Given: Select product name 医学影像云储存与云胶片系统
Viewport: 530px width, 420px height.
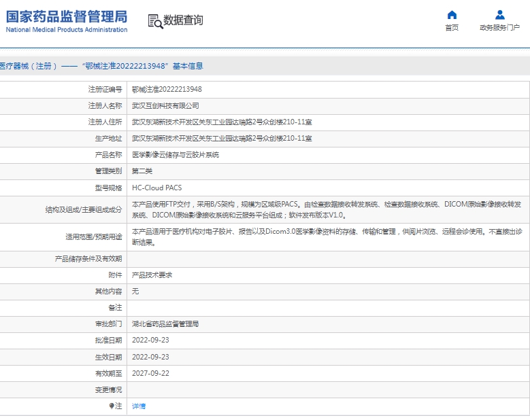Looking at the screenshot, I should point(176,155).
